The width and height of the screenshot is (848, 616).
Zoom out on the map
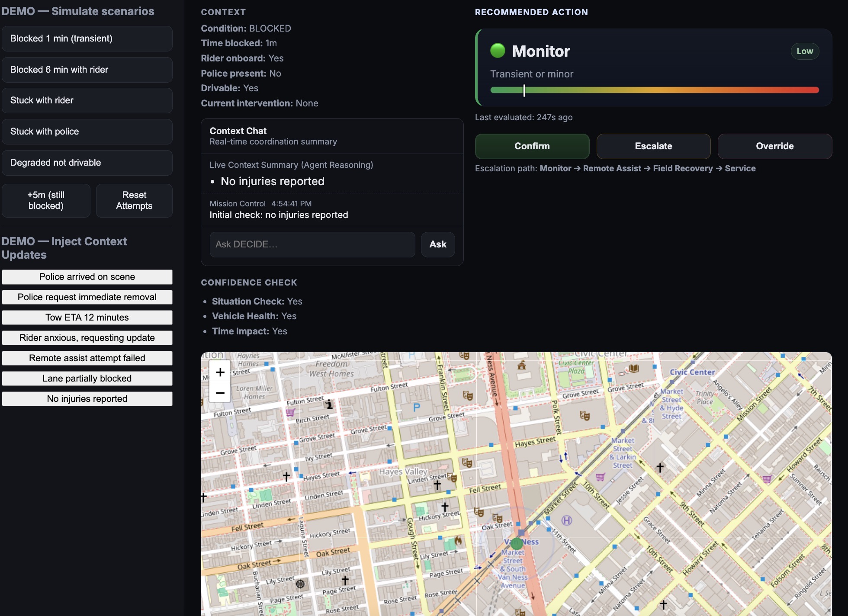(220, 393)
